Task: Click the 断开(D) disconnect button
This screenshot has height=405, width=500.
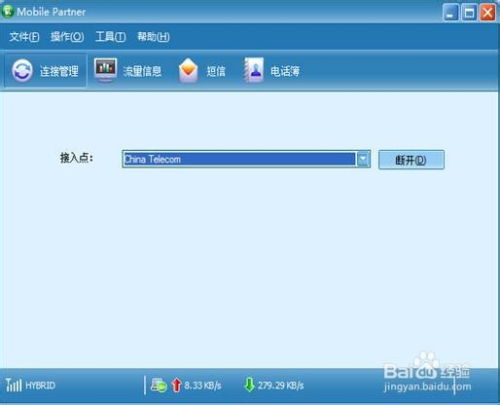Action: point(411,160)
